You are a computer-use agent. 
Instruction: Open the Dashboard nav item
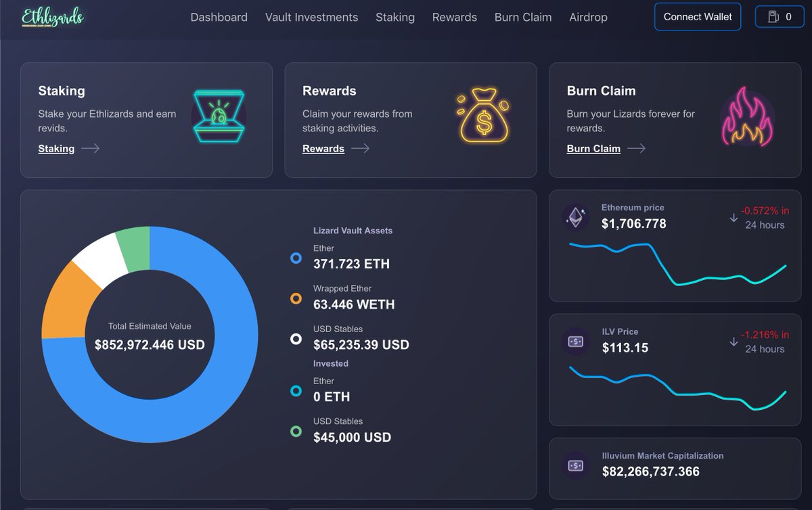[219, 18]
